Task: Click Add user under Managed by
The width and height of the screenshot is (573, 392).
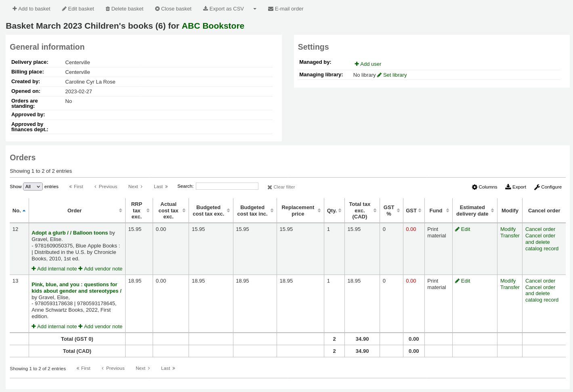Action: tap(368, 64)
